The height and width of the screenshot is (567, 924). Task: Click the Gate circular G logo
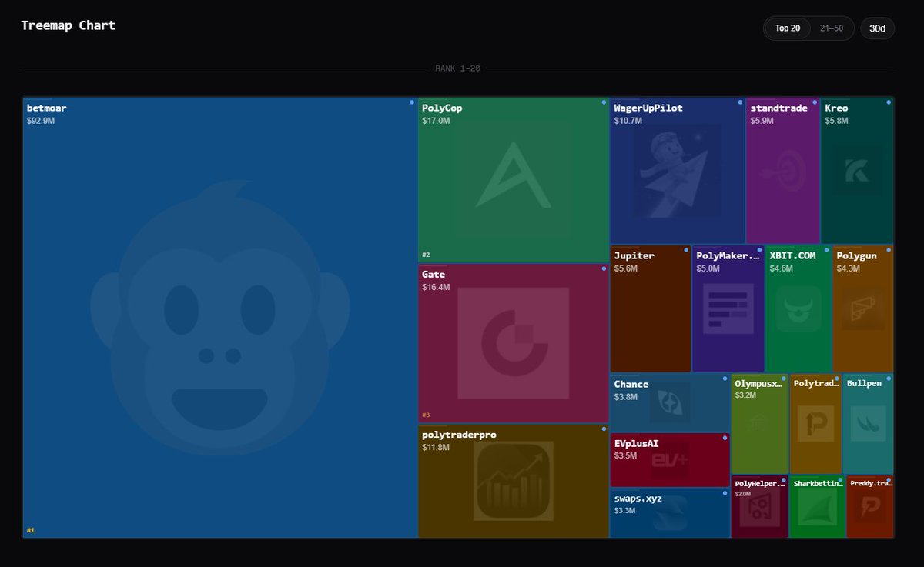(x=514, y=343)
